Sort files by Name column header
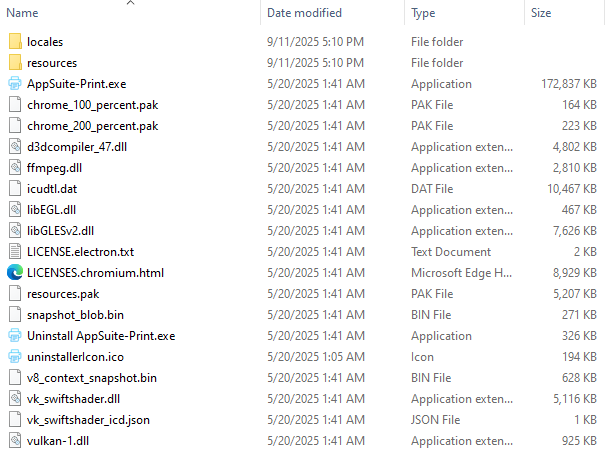The height and width of the screenshot is (456, 607). click(x=22, y=13)
